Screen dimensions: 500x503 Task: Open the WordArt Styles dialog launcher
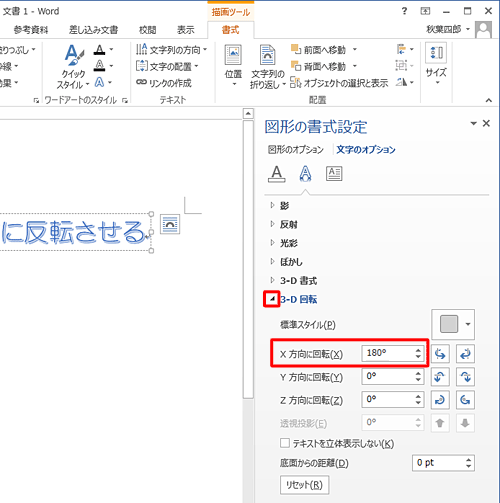[125, 100]
